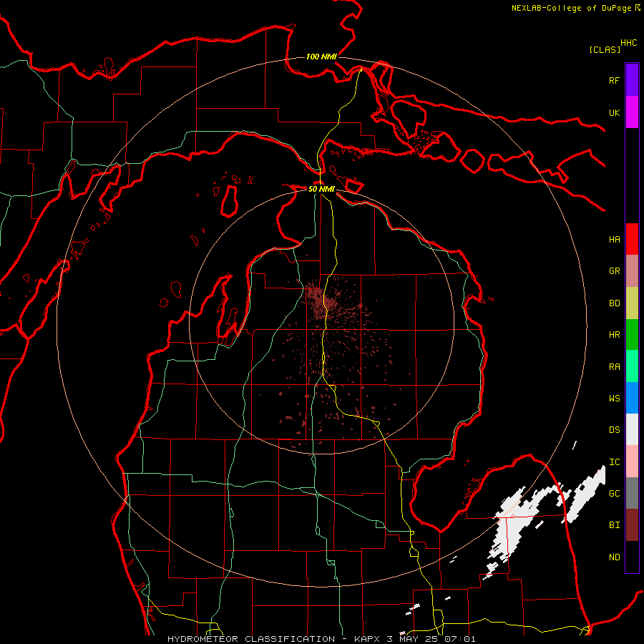The height and width of the screenshot is (644, 644).
Task: Click the [CLAS] legend heading
Action: pos(605,49)
